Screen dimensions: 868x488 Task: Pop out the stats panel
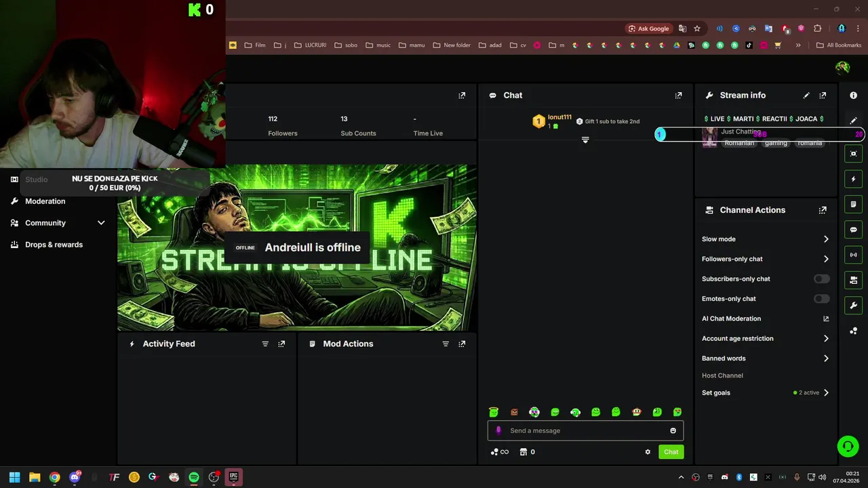coord(462,96)
